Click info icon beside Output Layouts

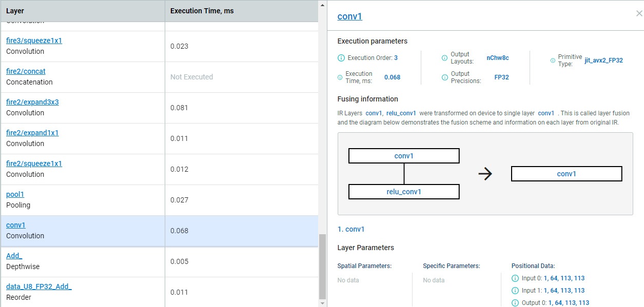(x=444, y=58)
